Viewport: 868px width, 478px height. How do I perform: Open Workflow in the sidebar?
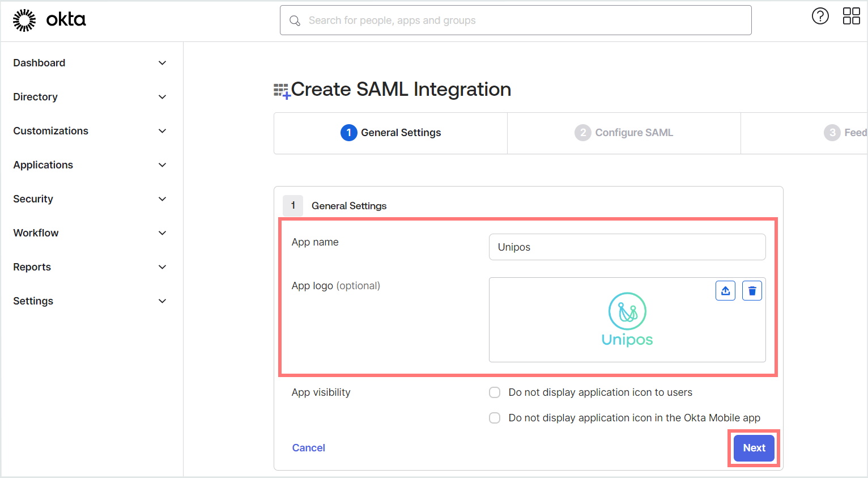click(x=36, y=233)
